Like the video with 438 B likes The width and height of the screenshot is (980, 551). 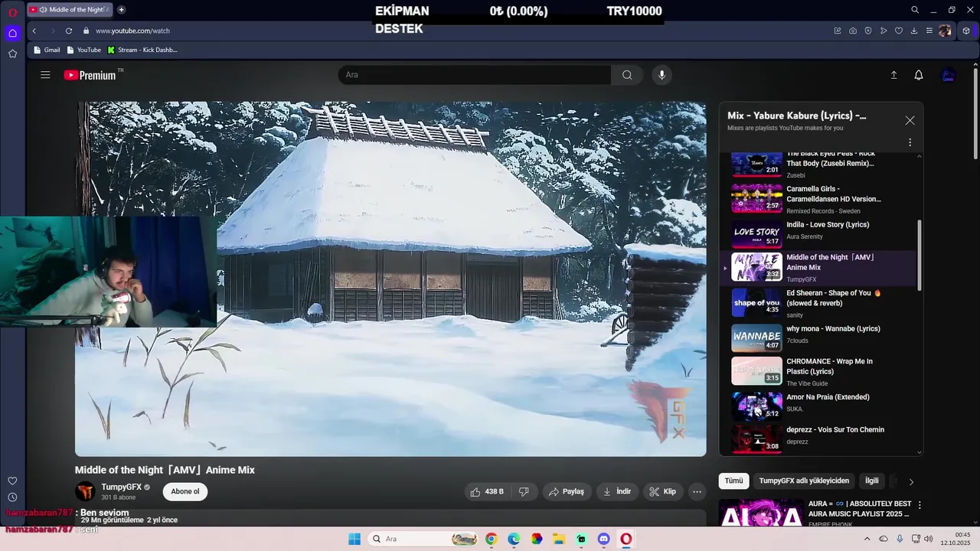(x=487, y=491)
